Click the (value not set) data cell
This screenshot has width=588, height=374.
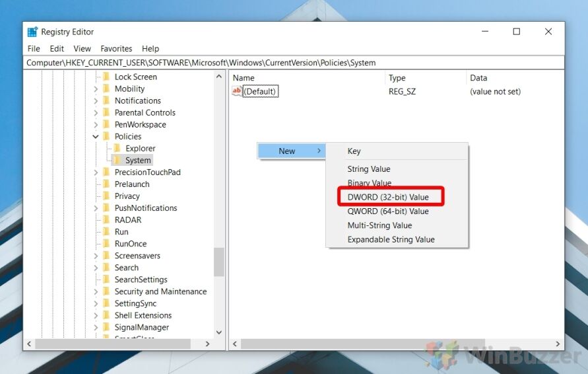click(495, 91)
